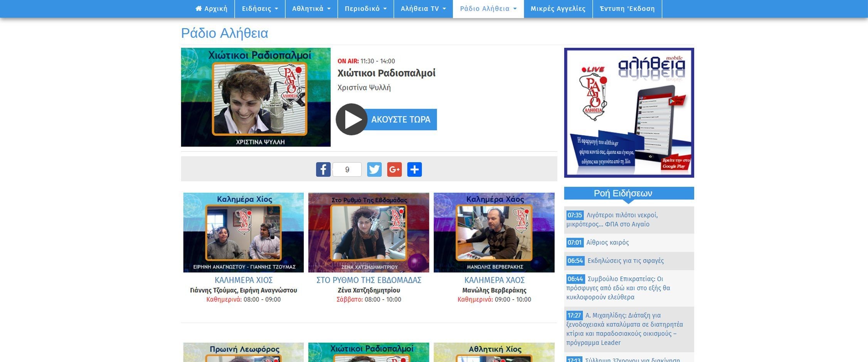Viewport: 868px width, 362px height.
Task: Share via Google+ icon
Action: 394,169
